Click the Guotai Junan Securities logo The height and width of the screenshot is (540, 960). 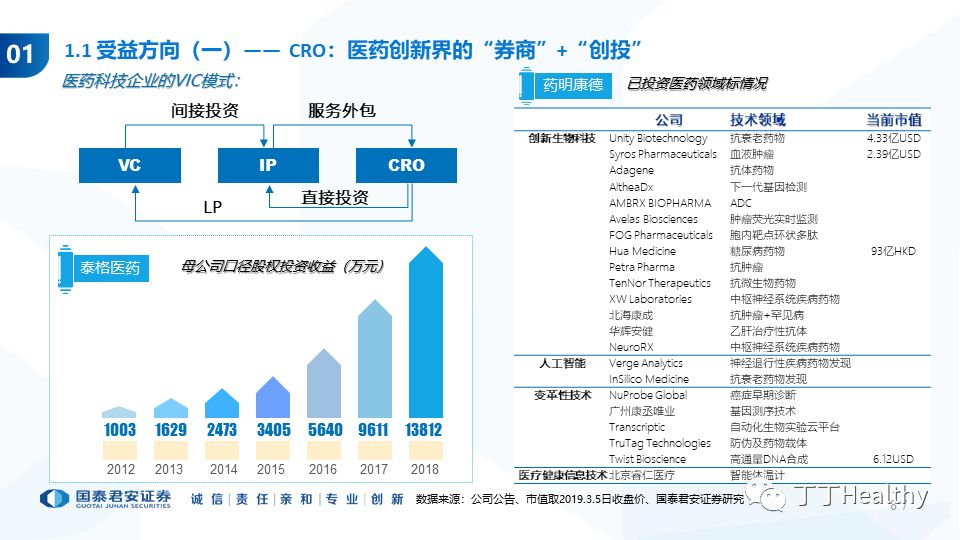tap(105, 499)
